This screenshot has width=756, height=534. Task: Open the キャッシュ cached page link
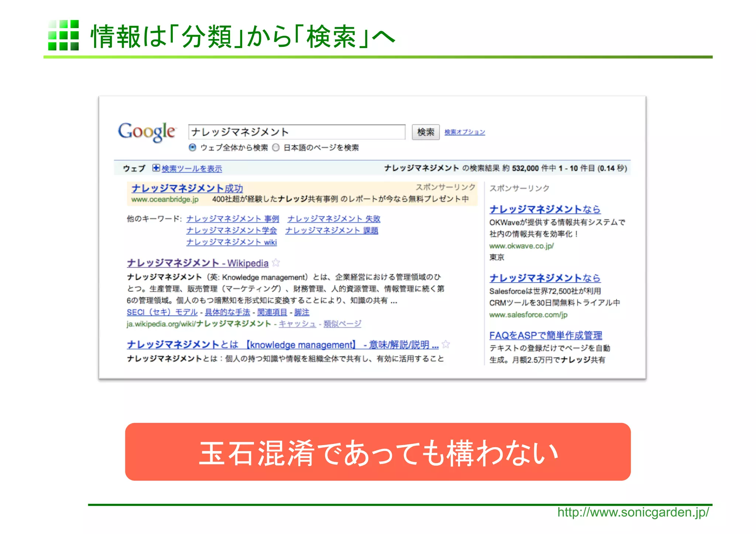297,324
